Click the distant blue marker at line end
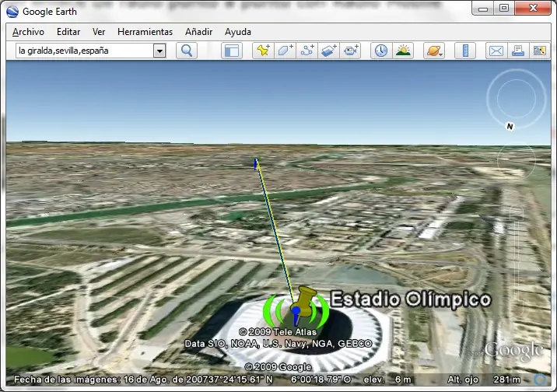The height and width of the screenshot is (392, 557). (255, 163)
